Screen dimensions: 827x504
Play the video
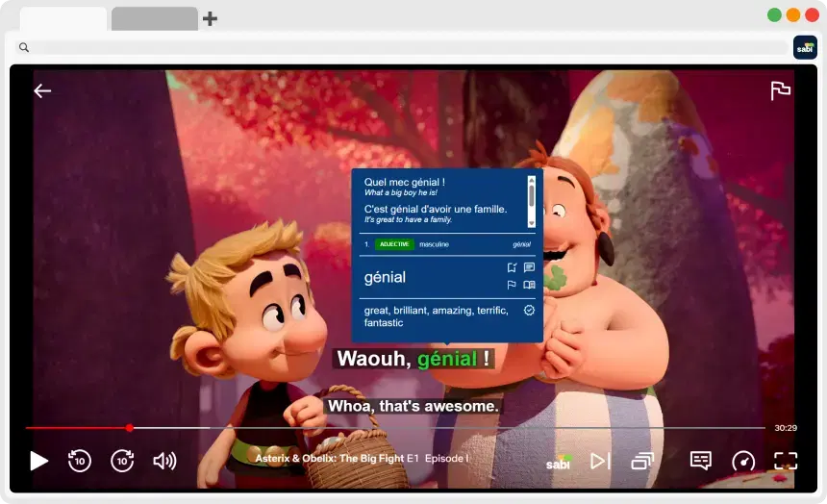pos(38,461)
